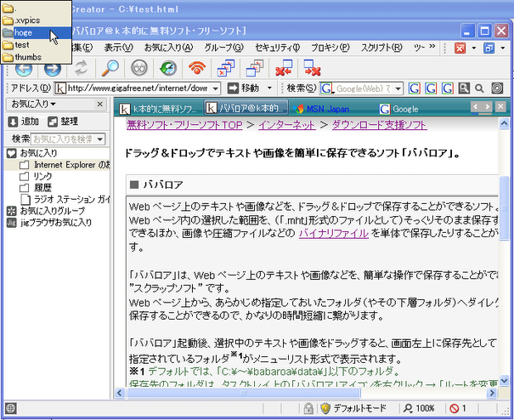The width and height of the screenshot is (514, 420).
Task: Click dark square page-search magnifier icon
Action: point(464,88)
